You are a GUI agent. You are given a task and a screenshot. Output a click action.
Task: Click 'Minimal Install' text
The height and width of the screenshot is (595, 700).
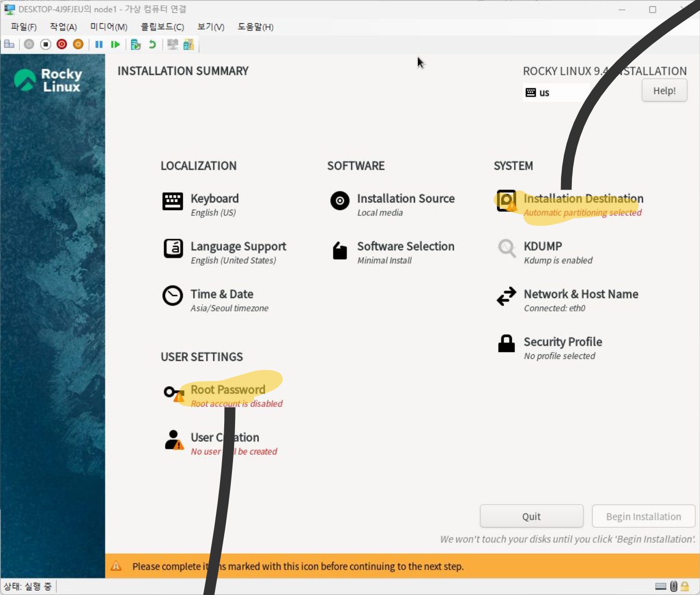[x=384, y=261]
